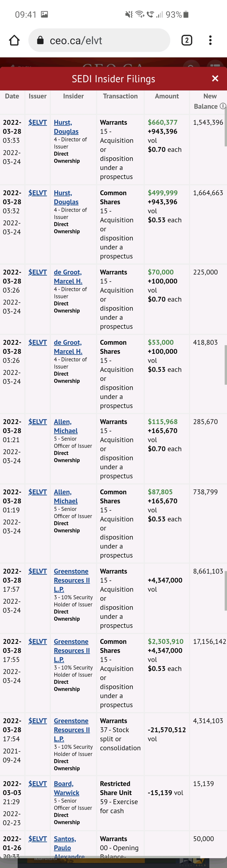Tap the New Balance info icon
This screenshot has width=227, height=868.
[223, 106]
